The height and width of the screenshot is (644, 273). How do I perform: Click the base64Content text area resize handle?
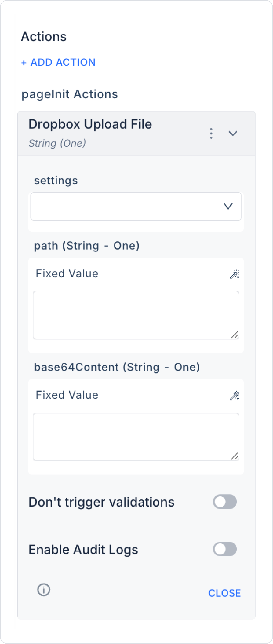click(234, 456)
